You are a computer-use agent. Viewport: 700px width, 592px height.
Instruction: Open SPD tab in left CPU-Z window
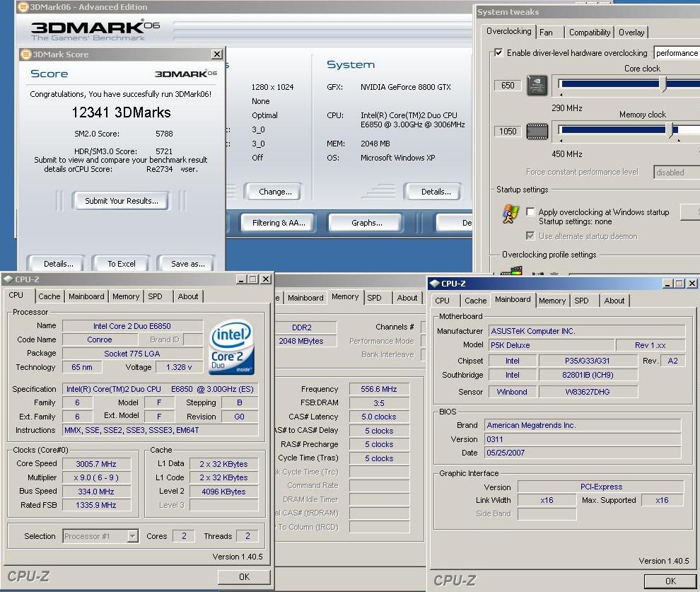[x=155, y=296]
